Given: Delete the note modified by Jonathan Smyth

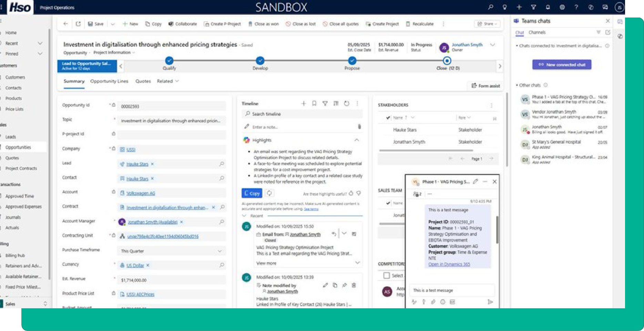Looking at the screenshot, I should (x=354, y=285).
